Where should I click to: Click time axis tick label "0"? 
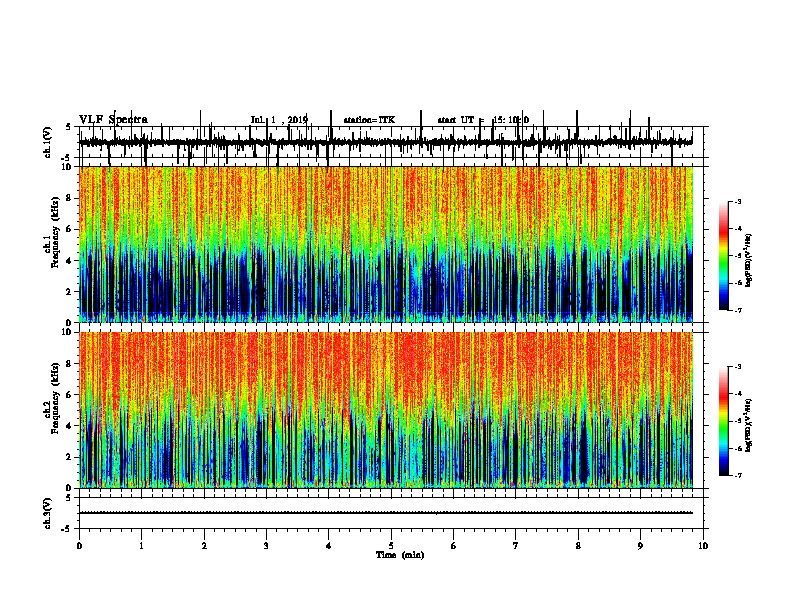coord(79,546)
